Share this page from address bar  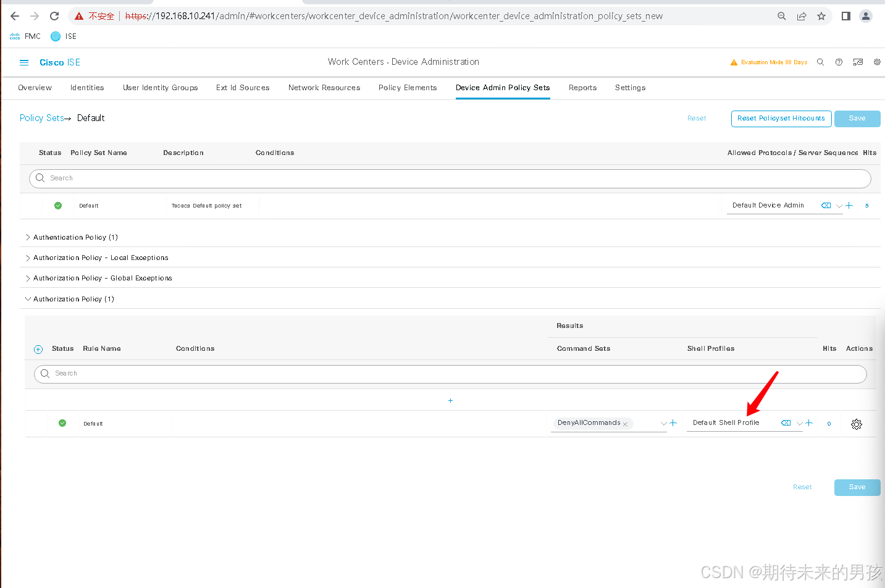pyautogui.click(x=802, y=16)
